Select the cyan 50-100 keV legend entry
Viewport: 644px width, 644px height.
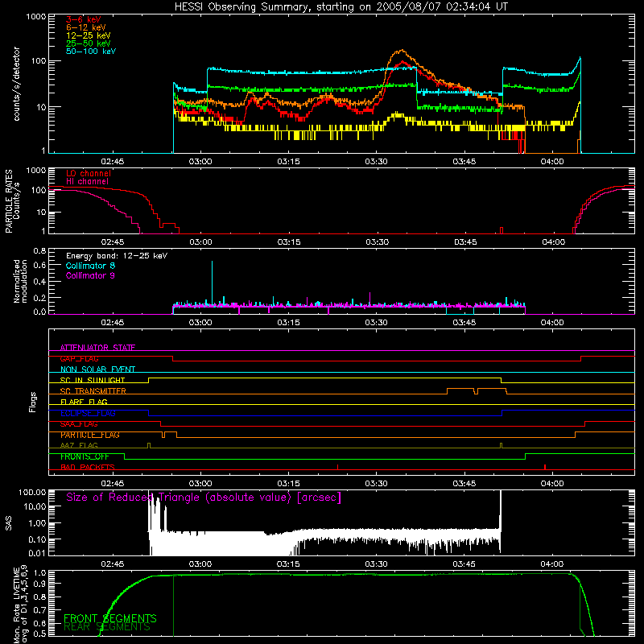pyautogui.click(x=91, y=52)
